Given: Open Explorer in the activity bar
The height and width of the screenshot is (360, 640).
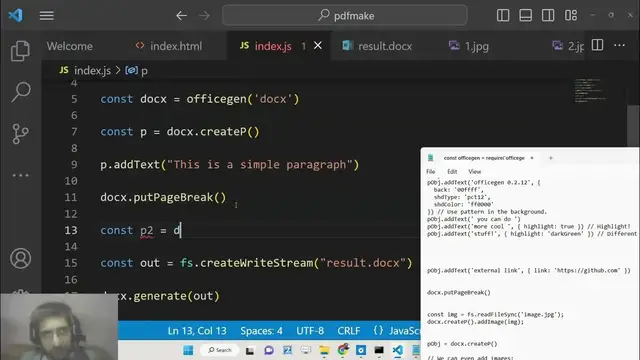Looking at the screenshot, I should 20,51.
